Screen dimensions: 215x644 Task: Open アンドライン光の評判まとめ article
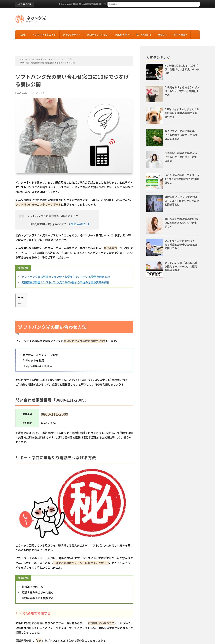(x=182, y=244)
